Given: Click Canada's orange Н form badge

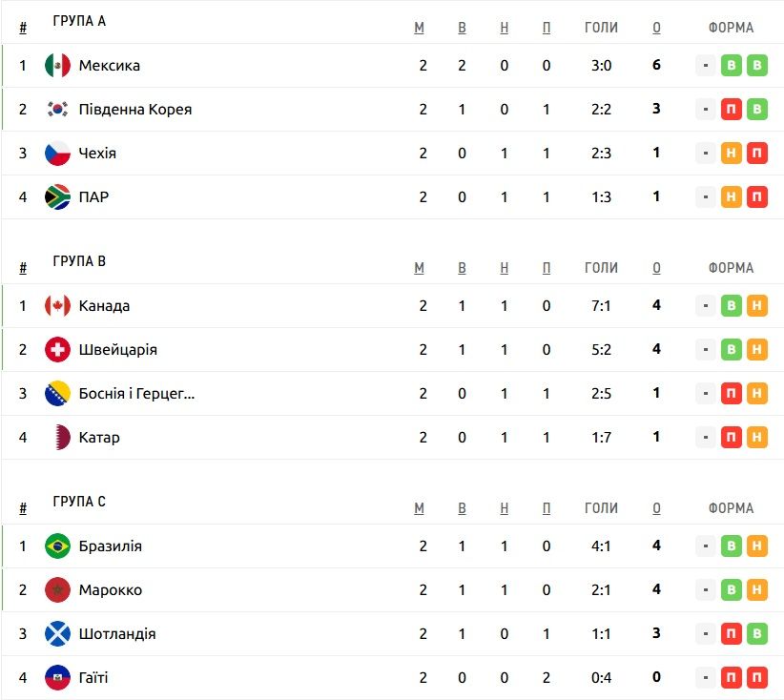Looking at the screenshot, I should (x=757, y=305).
